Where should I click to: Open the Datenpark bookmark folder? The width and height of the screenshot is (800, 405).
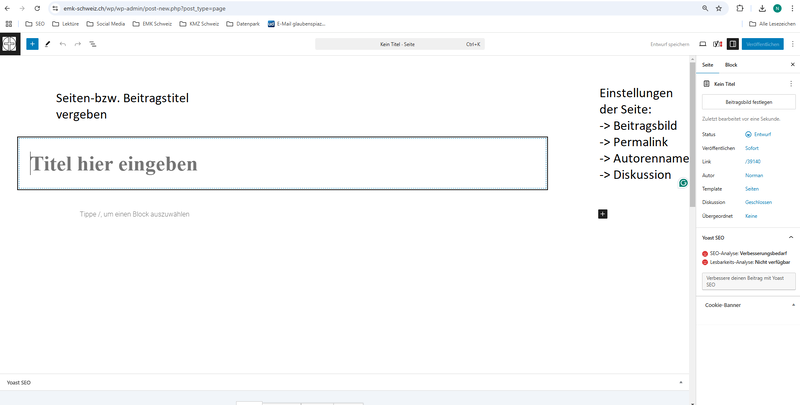[x=243, y=23]
